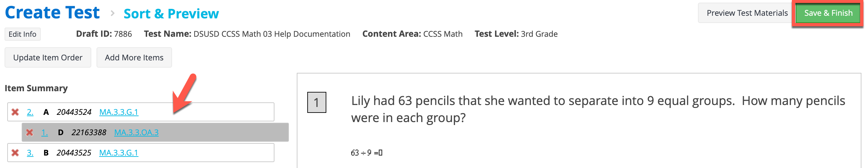The width and height of the screenshot is (868, 168).
Task: Go to Create Test heading
Action: 52,13
